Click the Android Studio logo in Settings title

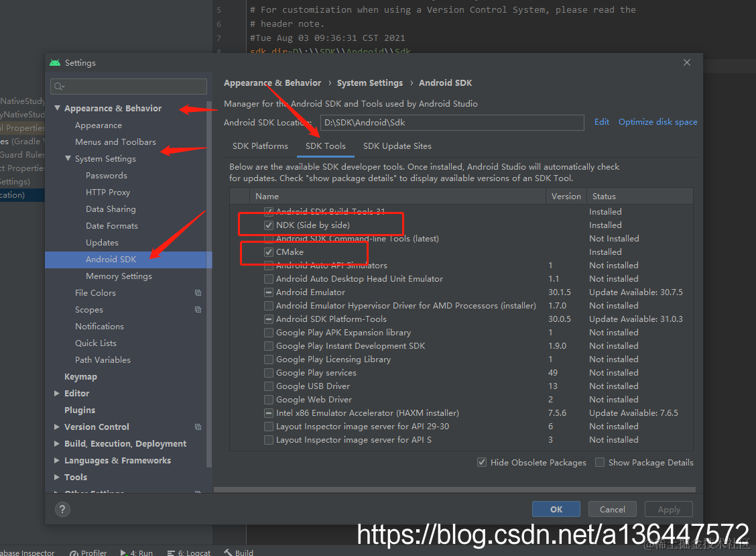point(55,63)
